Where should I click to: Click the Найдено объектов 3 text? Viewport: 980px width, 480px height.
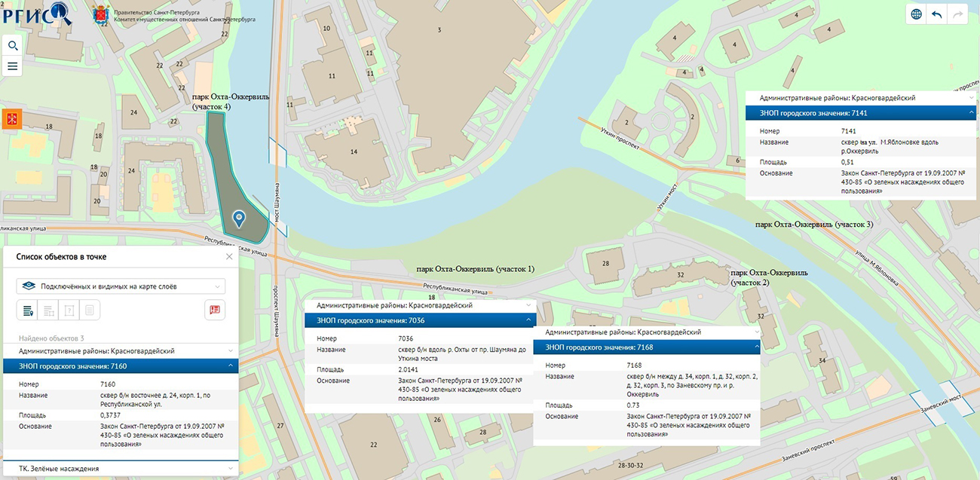coord(51,338)
